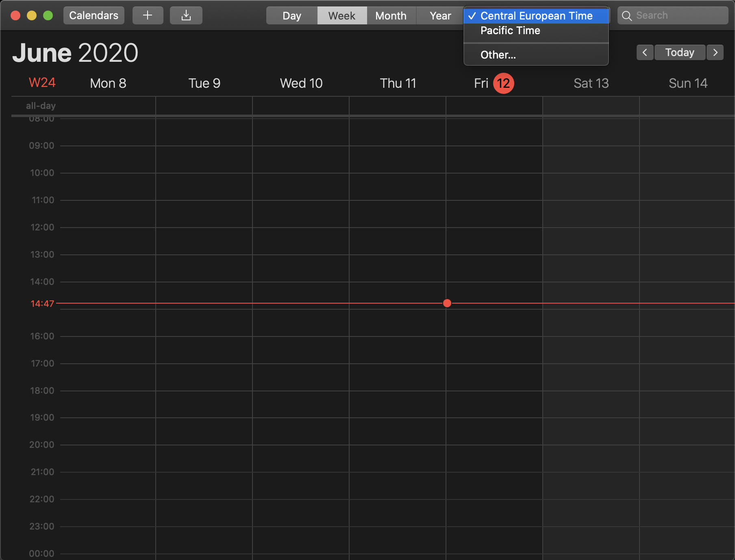Image resolution: width=735 pixels, height=560 pixels.
Task: Click the all-day row for Mon 8
Action: tap(108, 106)
